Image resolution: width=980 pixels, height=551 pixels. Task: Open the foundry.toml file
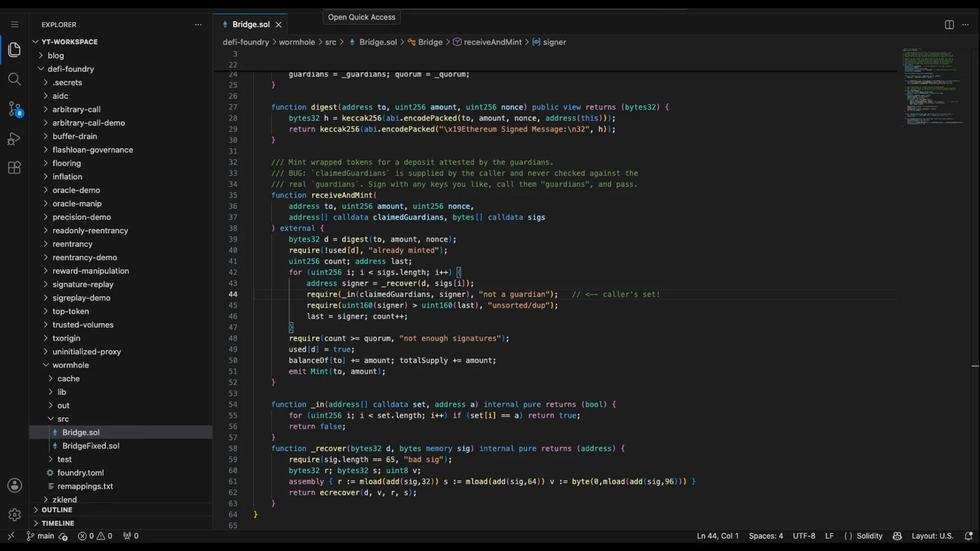tap(80, 473)
